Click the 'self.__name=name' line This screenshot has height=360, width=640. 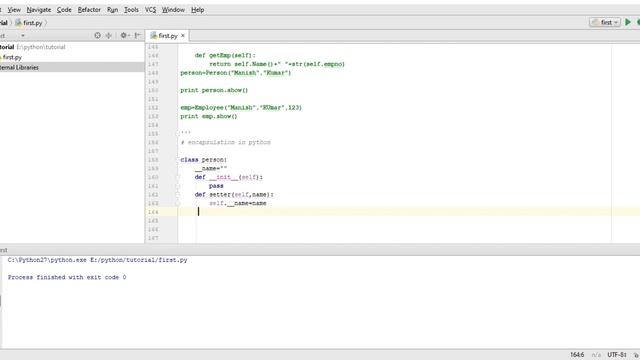point(238,203)
